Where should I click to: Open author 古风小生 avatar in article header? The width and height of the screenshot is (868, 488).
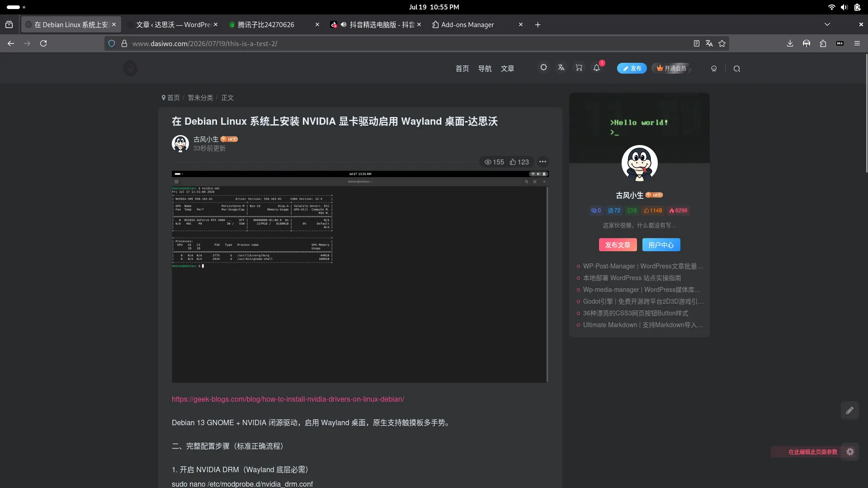[x=180, y=144]
